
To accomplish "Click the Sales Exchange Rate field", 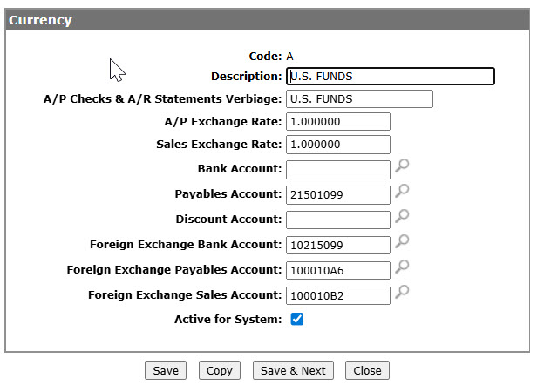I will pos(338,145).
